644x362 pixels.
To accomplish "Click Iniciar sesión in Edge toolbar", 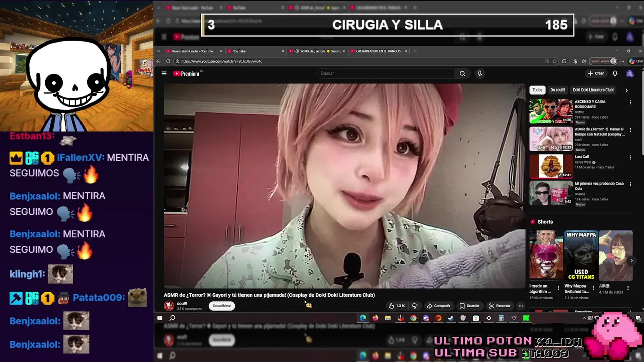I will [x=603, y=61].
